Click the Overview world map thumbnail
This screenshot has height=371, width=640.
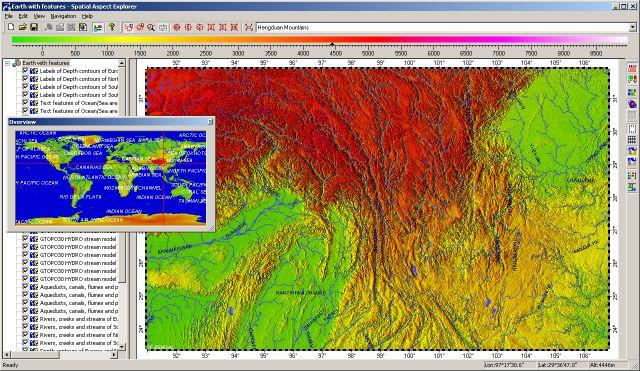coord(110,178)
